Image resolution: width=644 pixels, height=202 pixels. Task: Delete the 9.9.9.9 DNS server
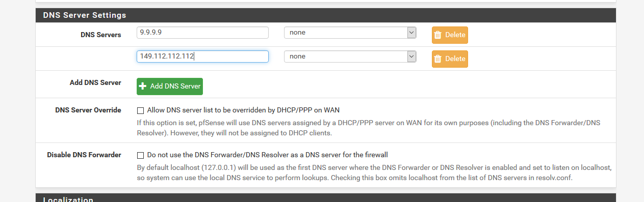tap(450, 35)
